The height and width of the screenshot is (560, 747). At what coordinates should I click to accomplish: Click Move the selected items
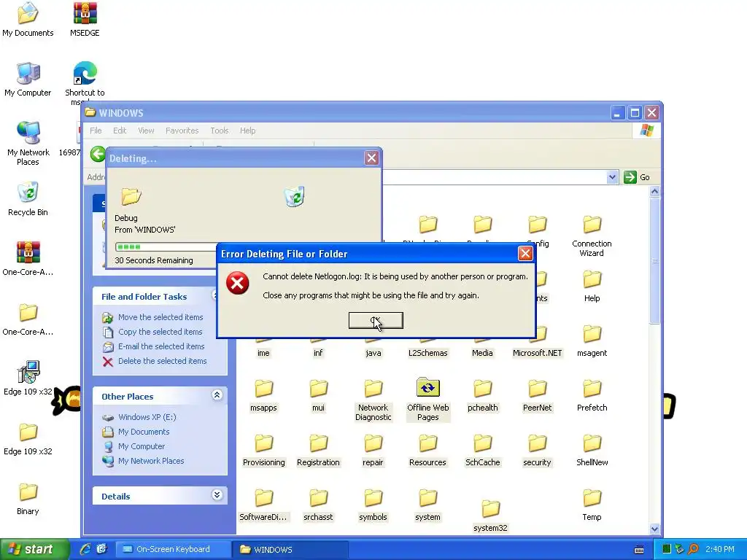click(160, 317)
